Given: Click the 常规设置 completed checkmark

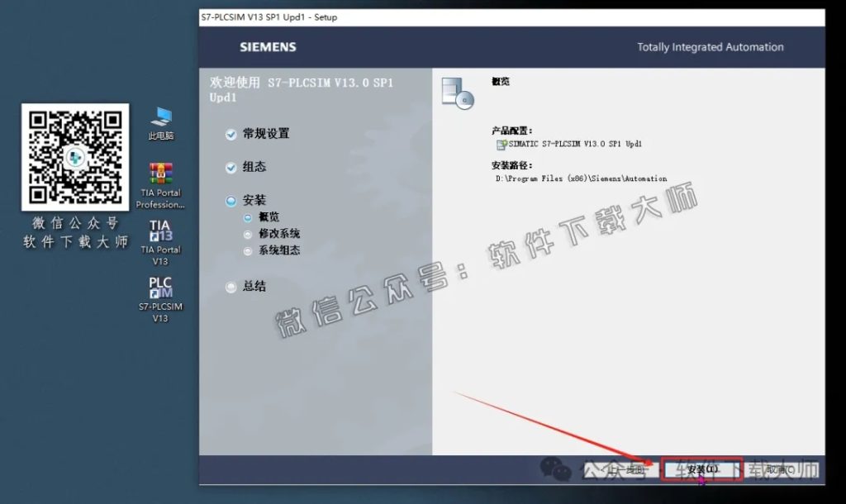Looking at the screenshot, I should point(232,134).
